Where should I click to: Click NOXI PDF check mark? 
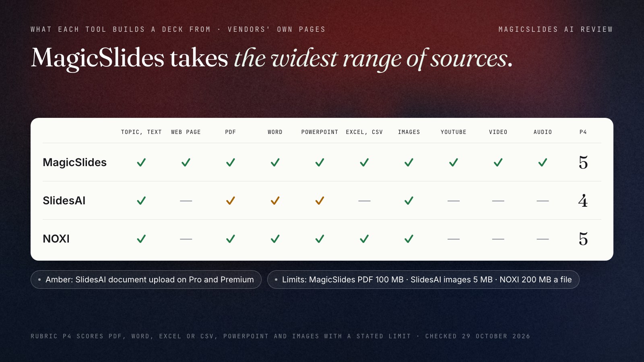231,239
